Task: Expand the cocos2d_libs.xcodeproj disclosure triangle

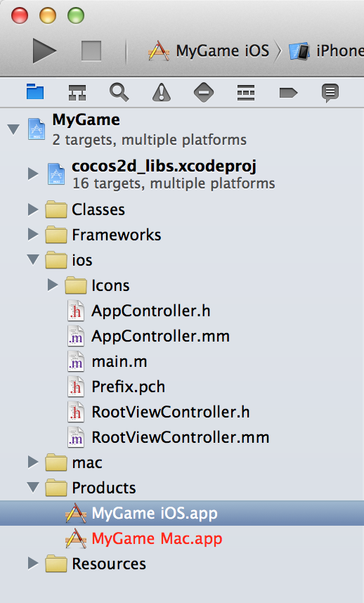Action: pos(33,174)
